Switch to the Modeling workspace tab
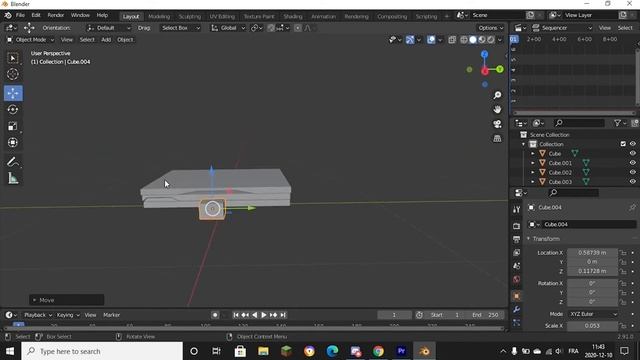 (159, 16)
